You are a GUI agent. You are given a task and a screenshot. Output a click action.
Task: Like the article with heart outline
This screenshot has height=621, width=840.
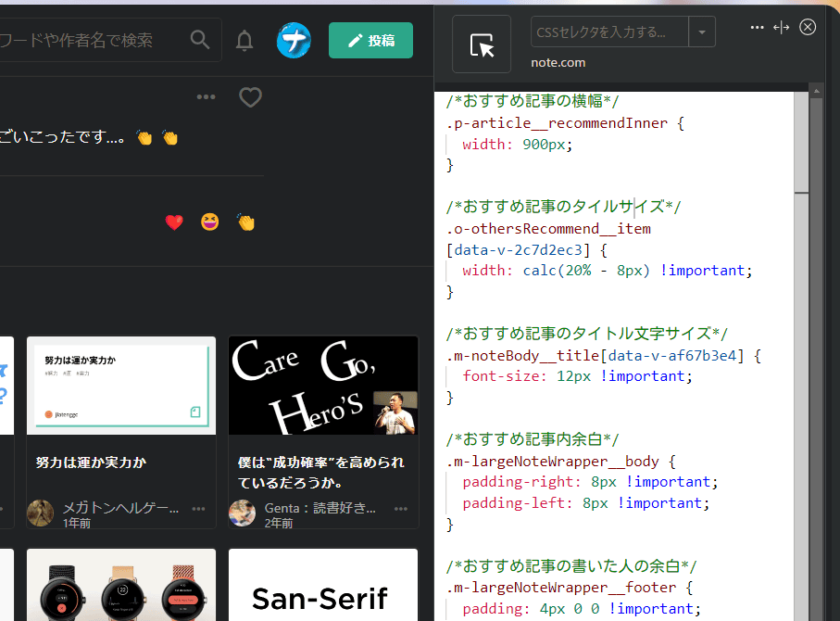pyautogui.click(x=250, y=97)
